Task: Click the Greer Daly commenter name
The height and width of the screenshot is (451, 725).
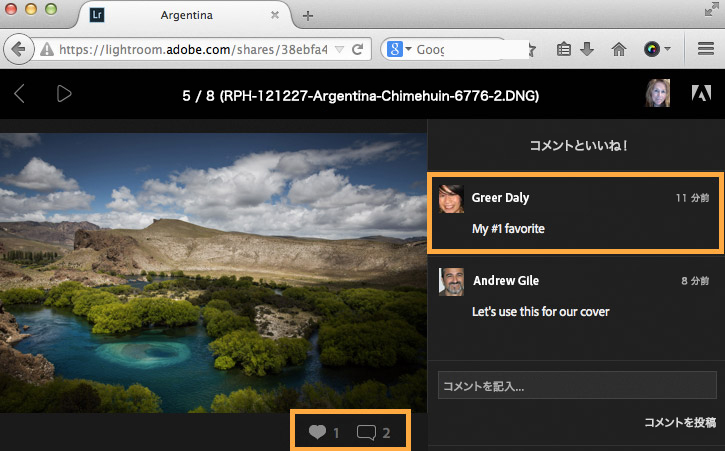Action: coord(500,198)
